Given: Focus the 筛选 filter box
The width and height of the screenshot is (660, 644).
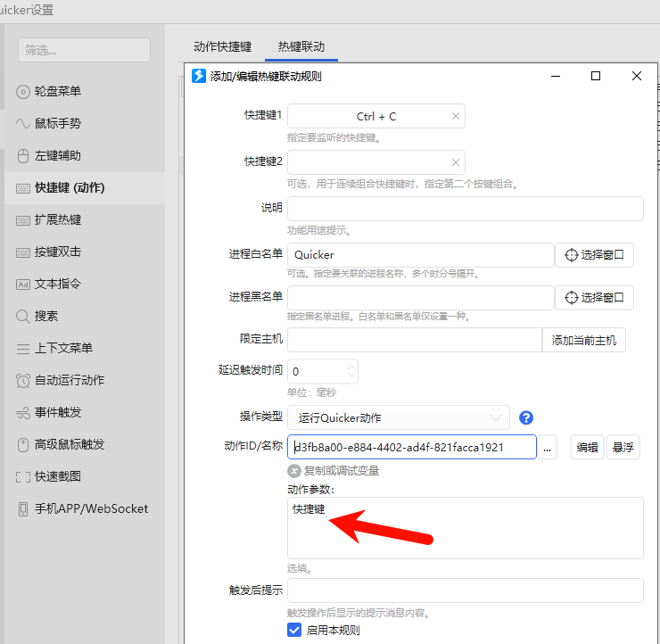Looking at the screenshot, I should point(84,50).
